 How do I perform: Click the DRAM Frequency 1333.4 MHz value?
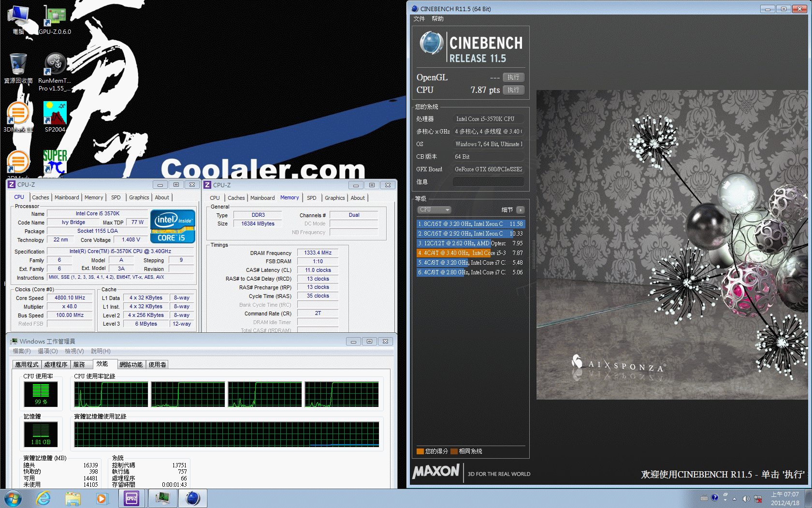coord(318,253)
